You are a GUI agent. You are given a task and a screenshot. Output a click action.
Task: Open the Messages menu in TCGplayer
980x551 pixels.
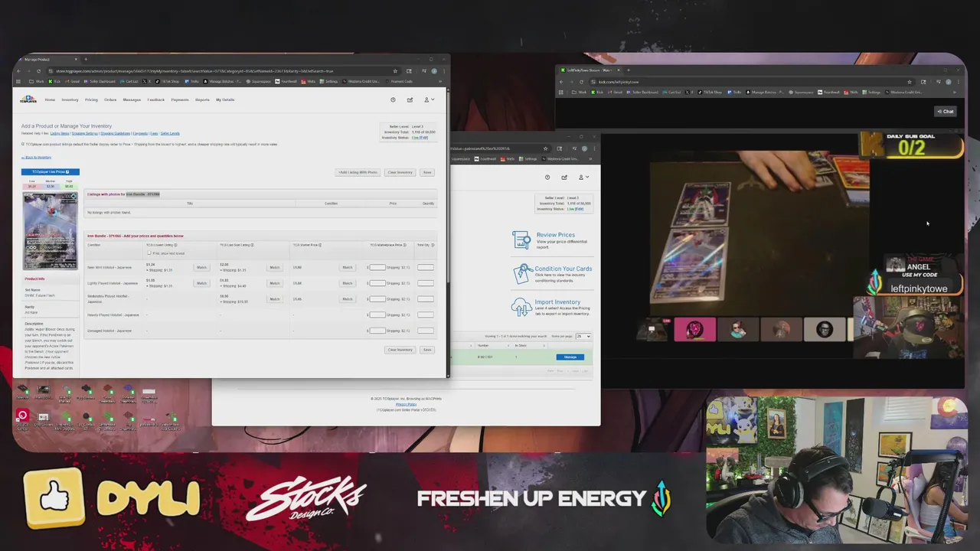click(x=132, y=99)
